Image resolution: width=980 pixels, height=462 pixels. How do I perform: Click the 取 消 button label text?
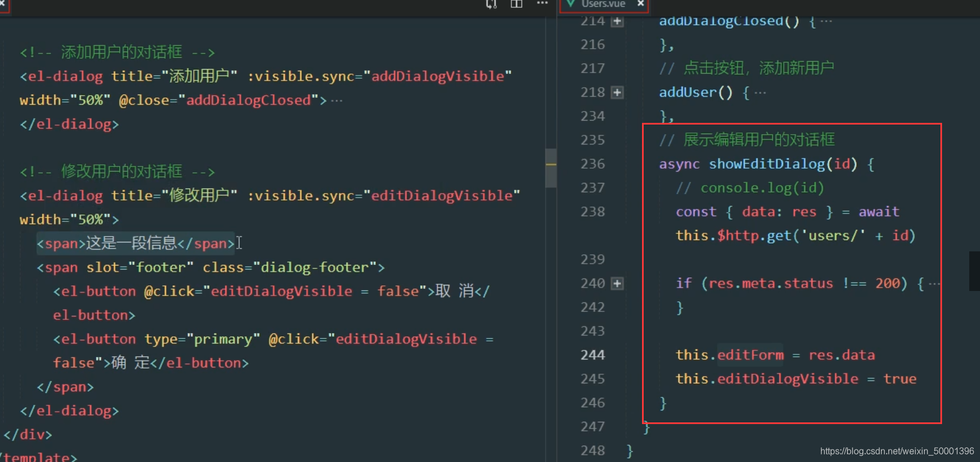(455, 291)
